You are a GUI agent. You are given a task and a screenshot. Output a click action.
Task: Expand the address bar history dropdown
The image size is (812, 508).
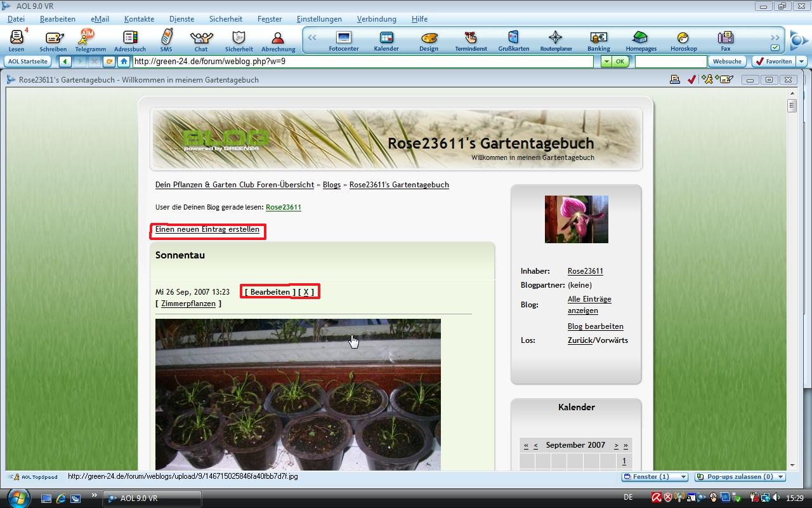(606, 62)
